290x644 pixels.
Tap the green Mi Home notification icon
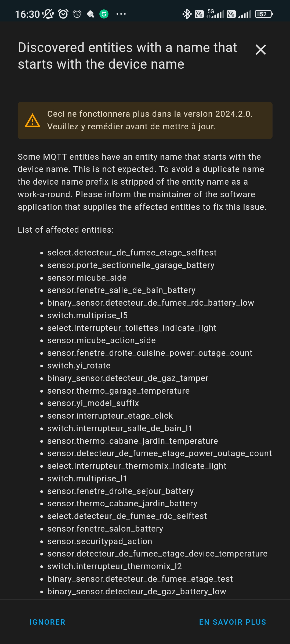click(x=104, y=13)
